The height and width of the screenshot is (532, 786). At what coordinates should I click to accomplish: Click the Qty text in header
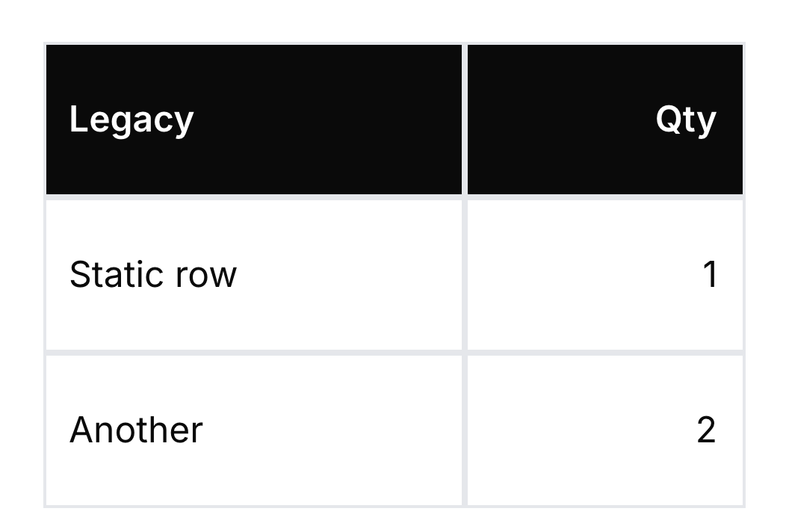686,120
